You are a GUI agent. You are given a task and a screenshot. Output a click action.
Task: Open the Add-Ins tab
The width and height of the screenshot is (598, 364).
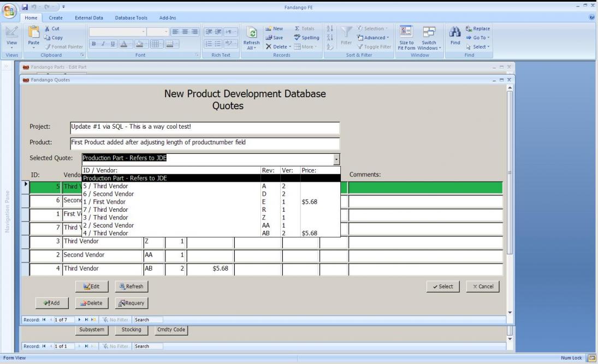[168, 18]
